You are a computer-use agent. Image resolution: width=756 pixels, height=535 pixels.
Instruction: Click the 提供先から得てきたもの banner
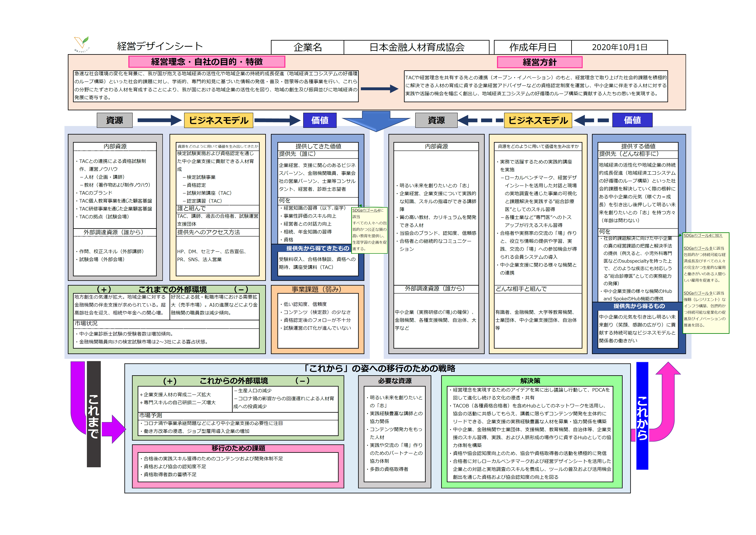(x=317, y=248)
